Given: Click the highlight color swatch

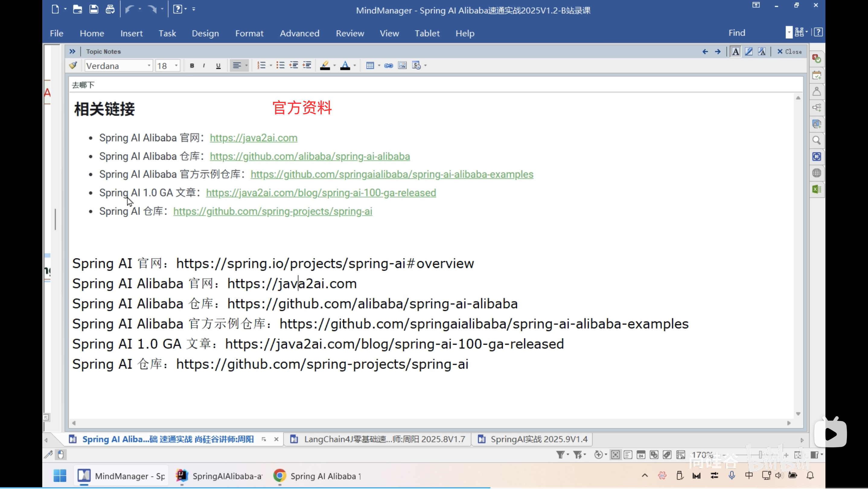Looking at the screenshot, I should (325, 66).
